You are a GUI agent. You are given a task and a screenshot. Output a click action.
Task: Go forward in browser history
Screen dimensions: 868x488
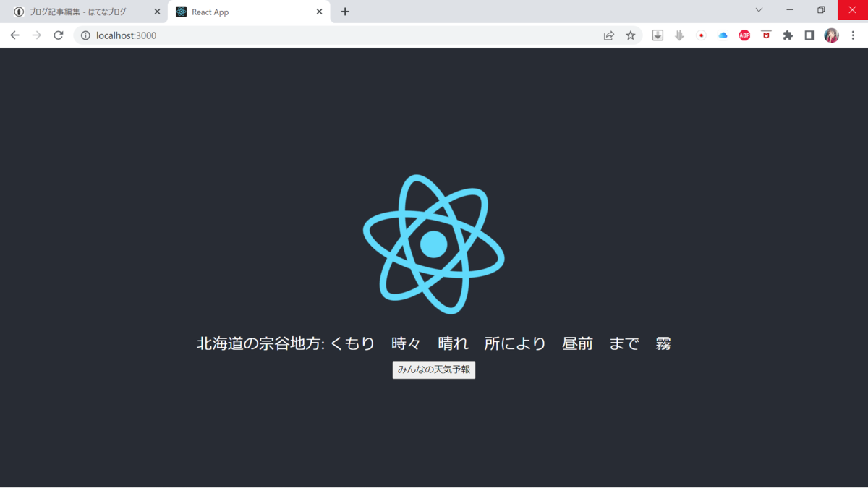[37, 35]
